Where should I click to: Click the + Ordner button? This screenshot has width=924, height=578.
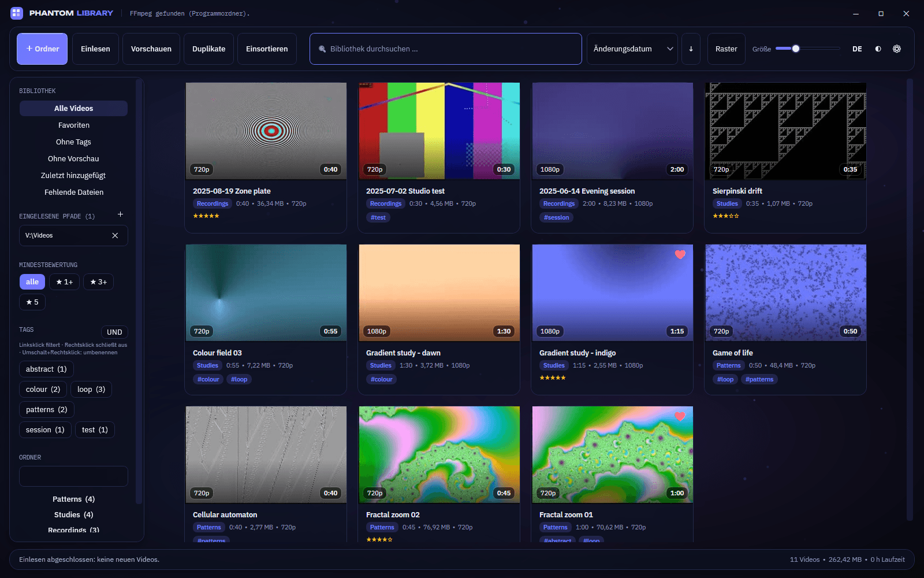click(42, 49)
